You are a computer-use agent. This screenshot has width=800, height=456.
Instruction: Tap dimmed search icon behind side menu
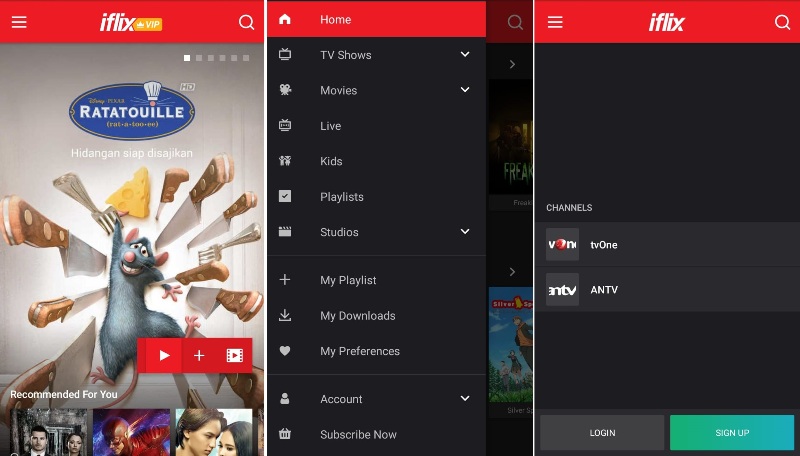pos(515,22)
